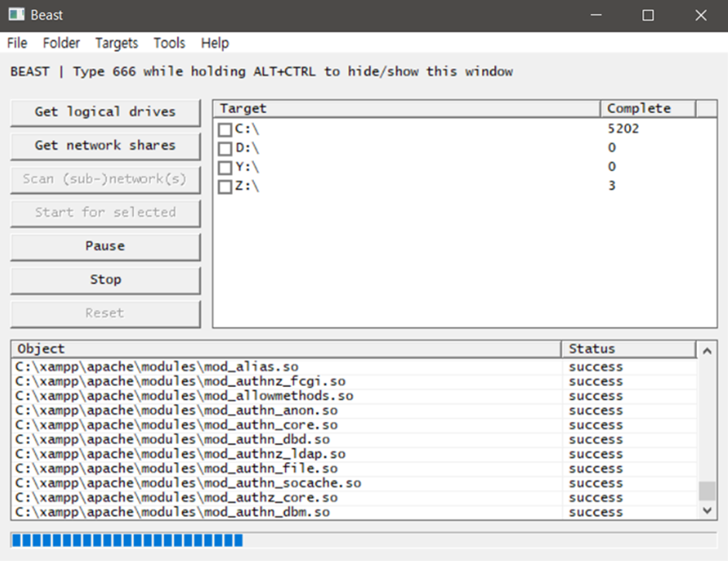
Task: Click the Status column header
Action: [628, 349]
